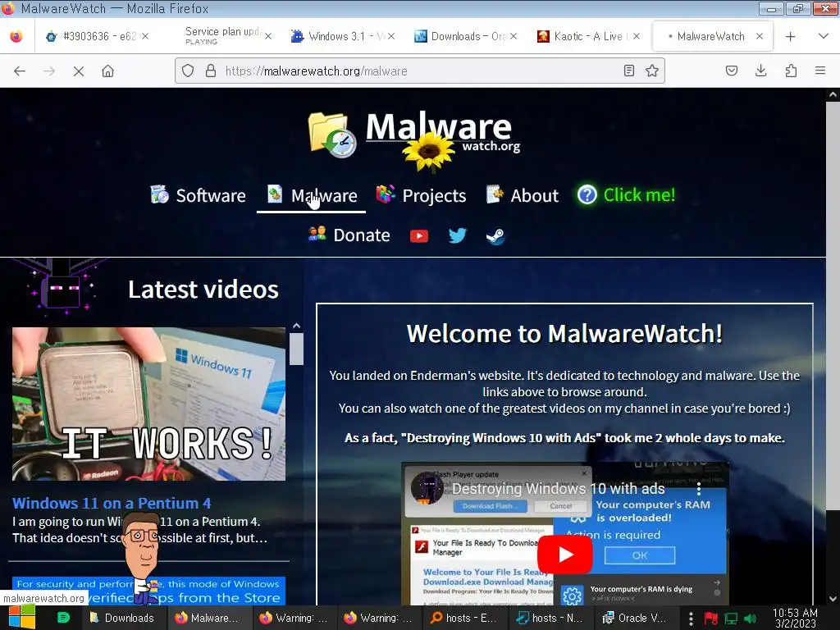Click the Latest videos scrollbar handle
The width and height of the screenshot is (840, 630).
click(x=296, y=349)
